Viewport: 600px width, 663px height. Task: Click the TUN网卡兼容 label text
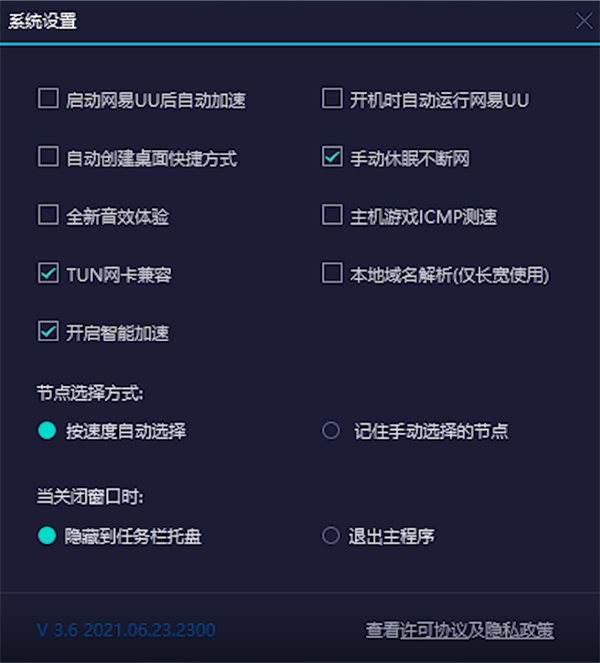point(119,275)
